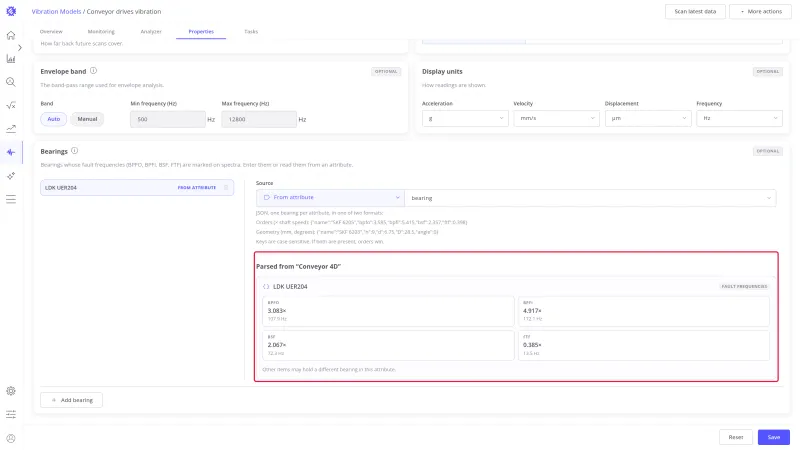Select the LDK UER204 bearing list entry
This screenshot has width=800, height=450.
(x=137, y=187)
